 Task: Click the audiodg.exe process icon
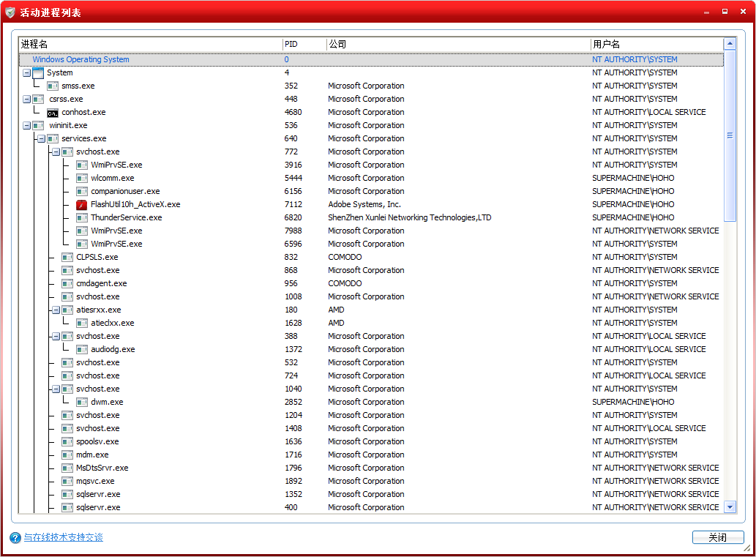(81, 349)
